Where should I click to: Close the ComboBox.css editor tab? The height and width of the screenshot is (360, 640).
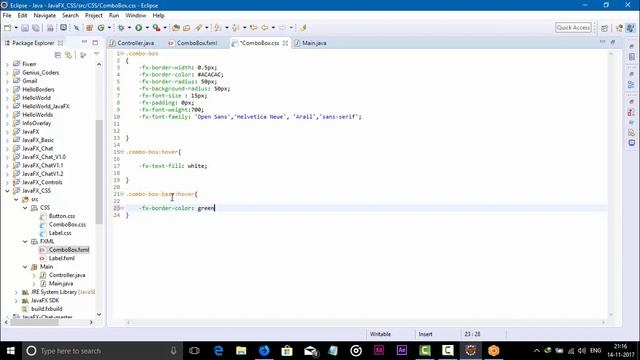pos(285,43)
